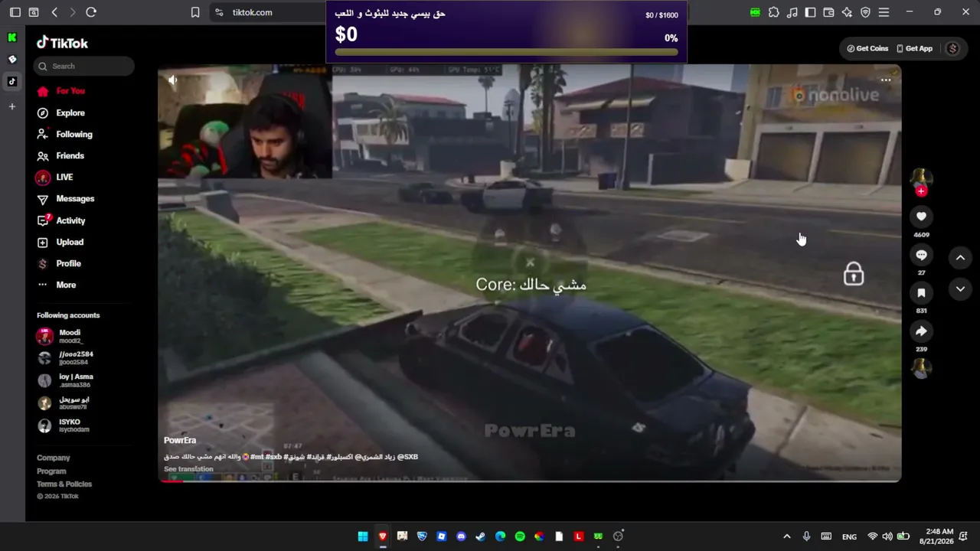The height and width of the screenshot is (551, 980).
Task: Bookmark this video to favorites
Action: (921, 293)
